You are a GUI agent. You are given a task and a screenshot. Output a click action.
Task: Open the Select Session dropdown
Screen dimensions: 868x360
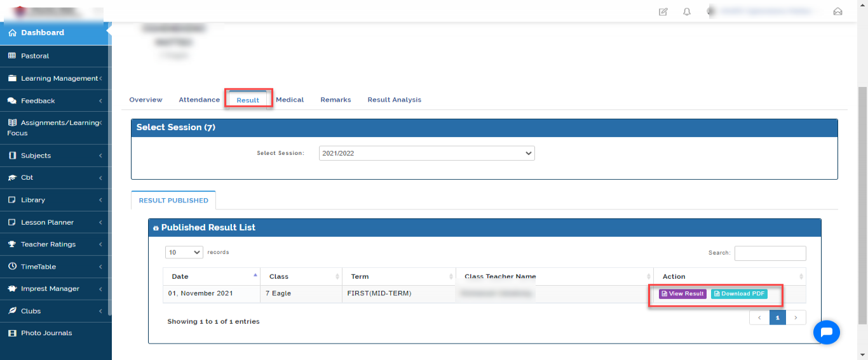pos(426,153)
